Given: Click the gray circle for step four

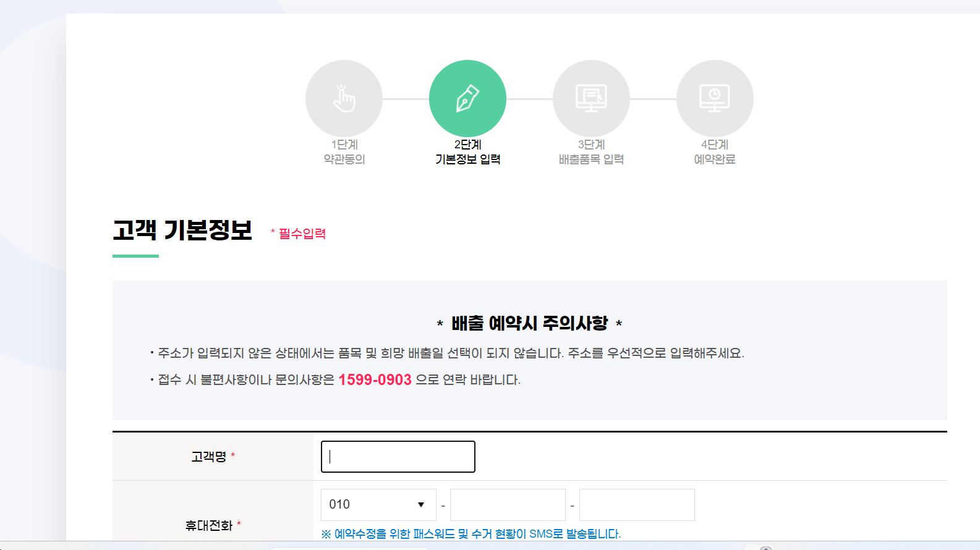Looking at the screenshot, I should 715,98.
